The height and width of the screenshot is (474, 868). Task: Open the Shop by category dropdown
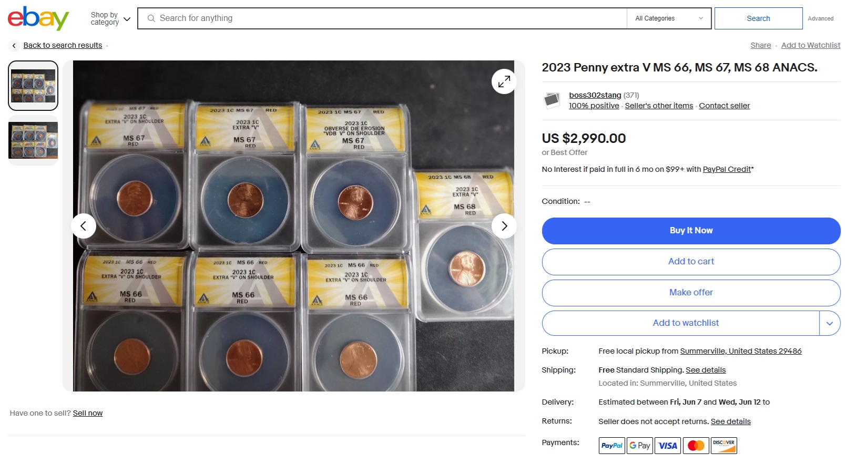click(x=110, y=19)
